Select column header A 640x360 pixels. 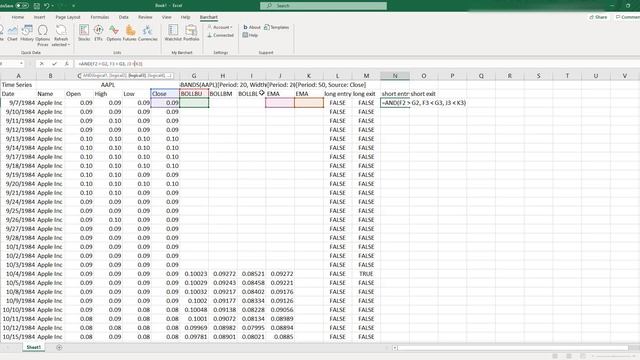point(18,76)
